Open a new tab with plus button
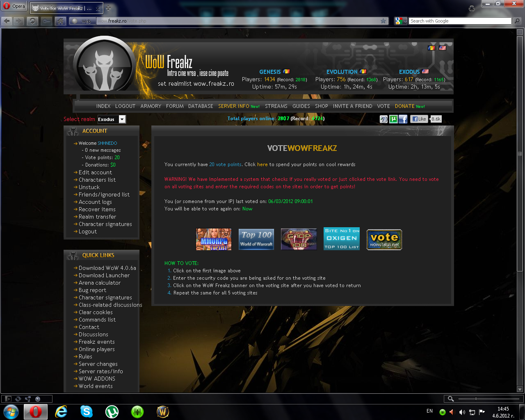The image size is (525, 420). [x=108, y=8]
